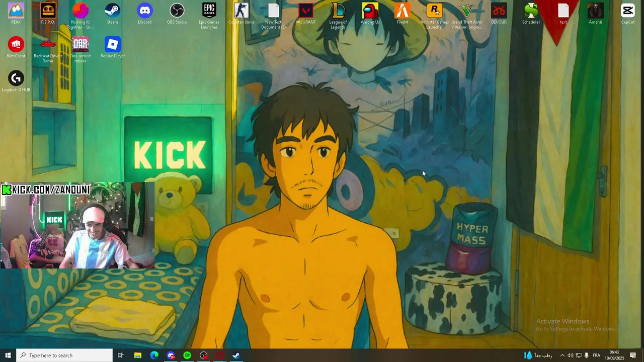This screenshot has height=362, width=644.
Task: Select the Riot Client desktop icon
Action: coord(16,47)
